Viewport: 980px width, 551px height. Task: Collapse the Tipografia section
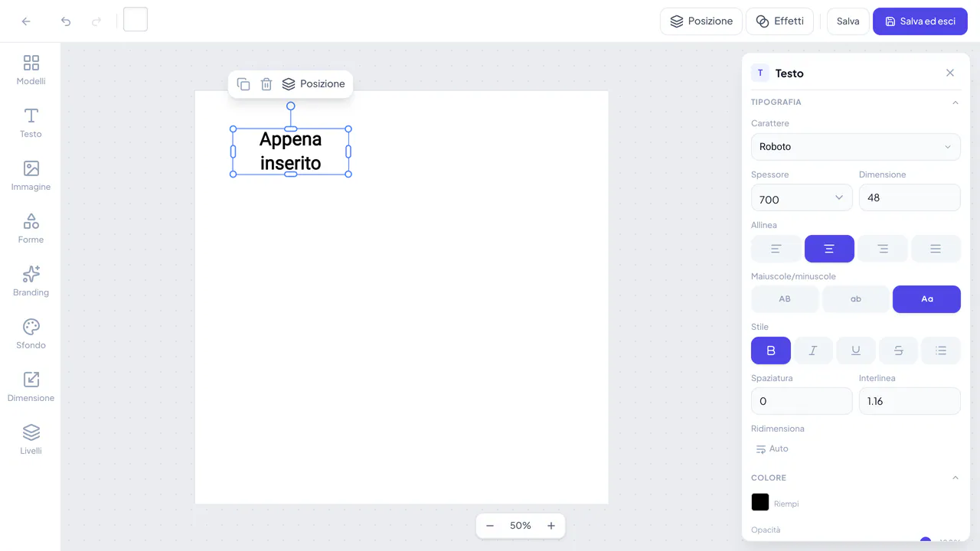pos(955,103)
